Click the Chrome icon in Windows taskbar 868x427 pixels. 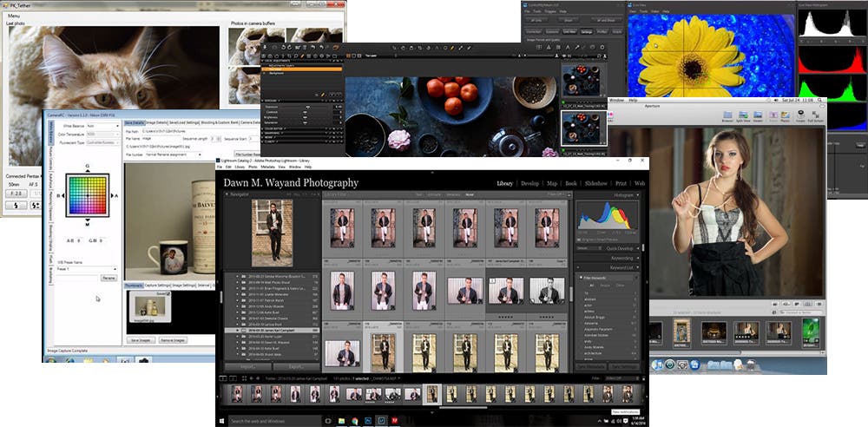pos(355,421)
